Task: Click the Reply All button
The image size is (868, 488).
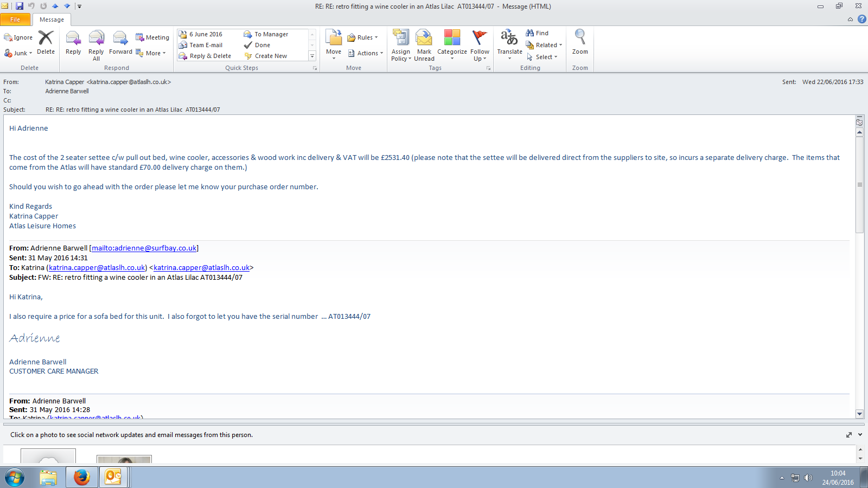Action: pos(96,45)
